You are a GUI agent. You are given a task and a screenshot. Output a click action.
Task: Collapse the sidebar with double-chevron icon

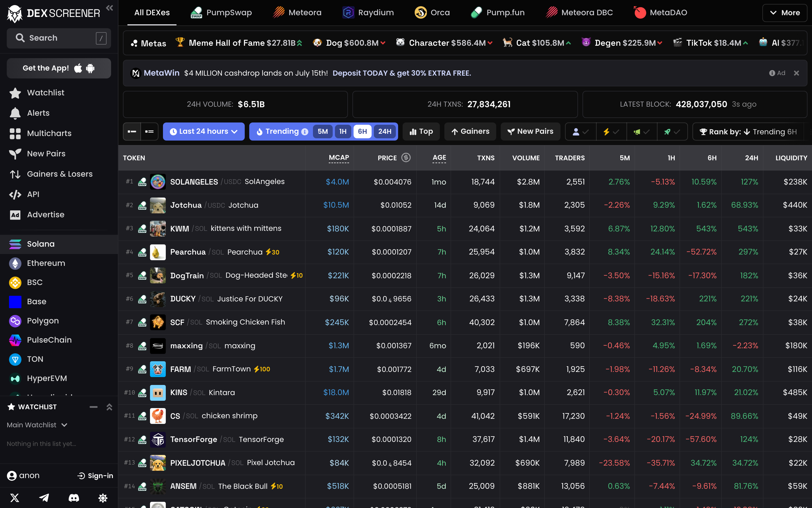tap(109, 8)
